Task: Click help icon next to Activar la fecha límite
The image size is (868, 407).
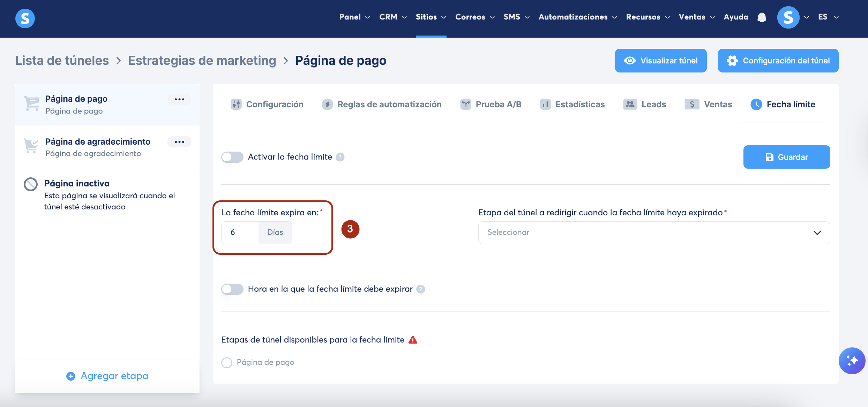Action: click(340, 157)
